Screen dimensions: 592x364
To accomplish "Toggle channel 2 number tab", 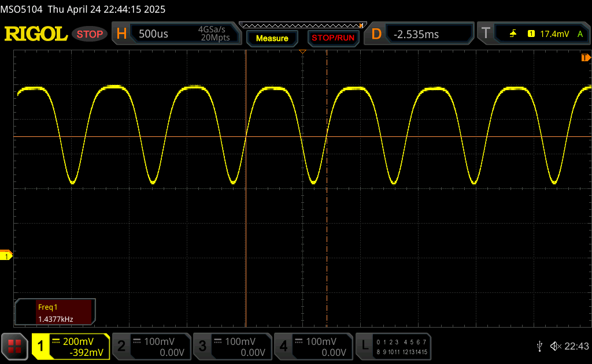I will pyautogui.click(x=121, y=346).
